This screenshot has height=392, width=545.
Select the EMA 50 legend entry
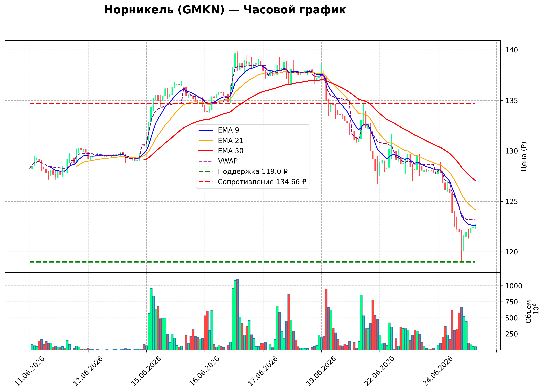pos(221,151)
